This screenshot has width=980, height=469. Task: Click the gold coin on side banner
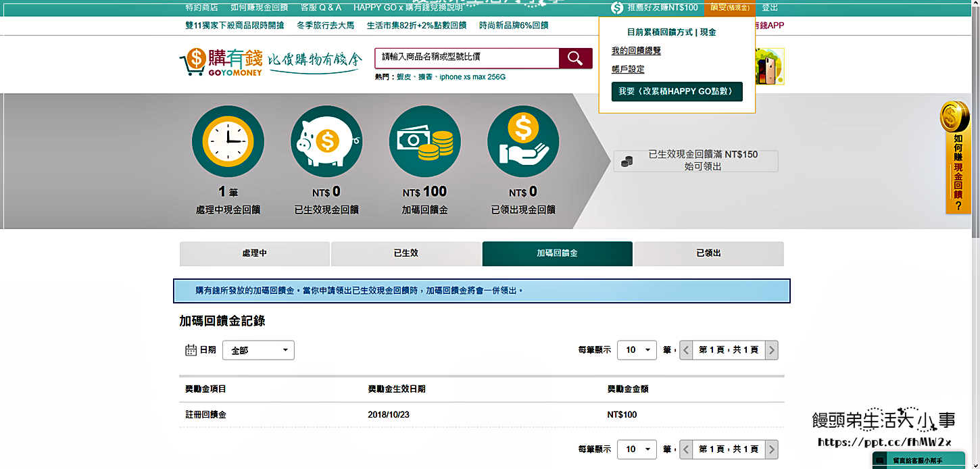pos(954,117)
